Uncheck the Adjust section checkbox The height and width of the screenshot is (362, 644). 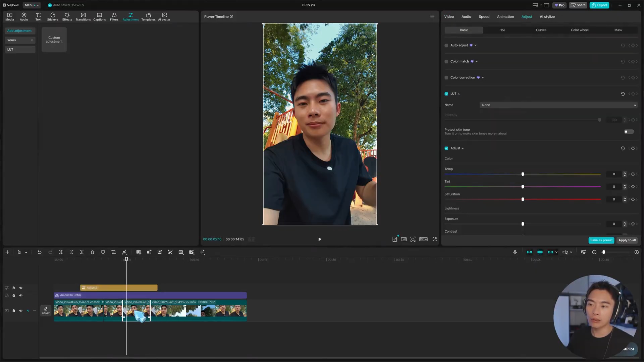[x=446, y=148]
